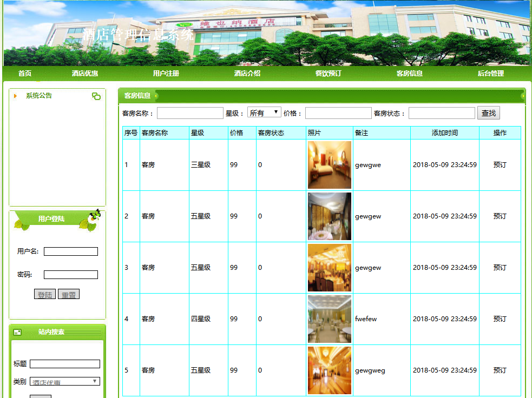
Task: Open 后台管理 in the navigation bar
Action: [x=491, y=73]
